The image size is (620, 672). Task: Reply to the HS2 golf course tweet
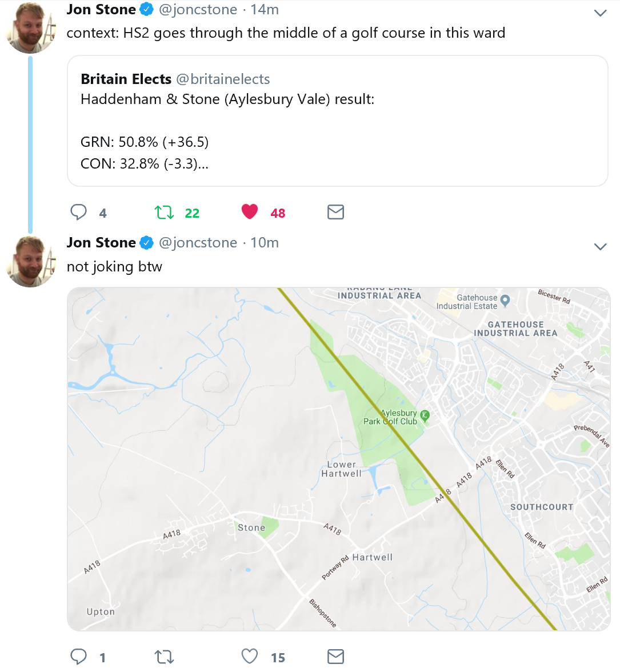(x=78, y=213)
